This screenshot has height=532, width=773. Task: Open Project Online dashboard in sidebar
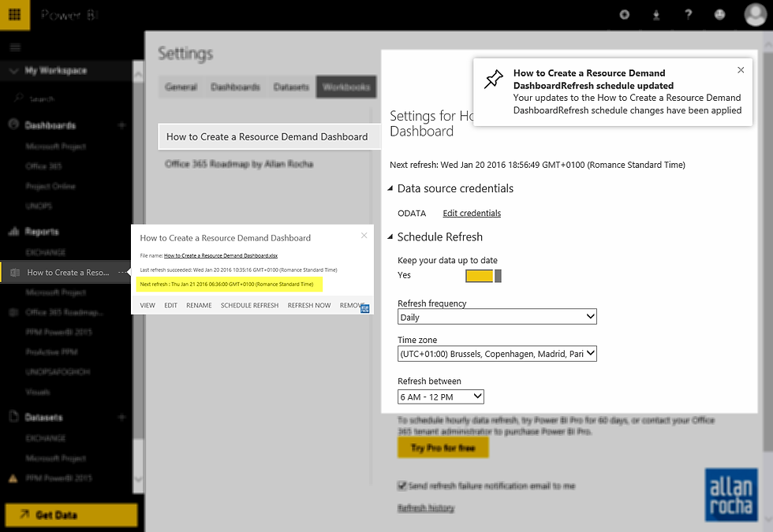pos(50,186)
